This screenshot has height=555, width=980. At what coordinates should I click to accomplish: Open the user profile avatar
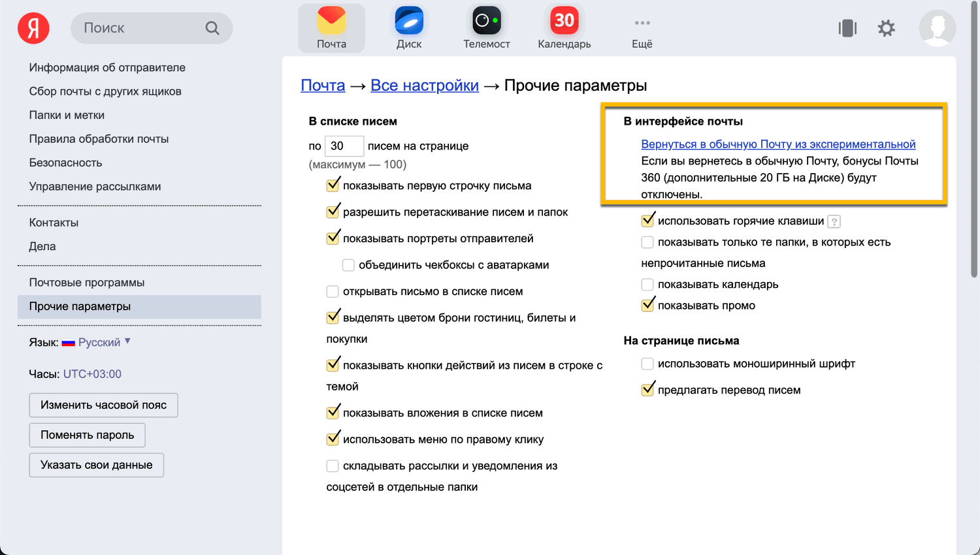coord(938,28)
